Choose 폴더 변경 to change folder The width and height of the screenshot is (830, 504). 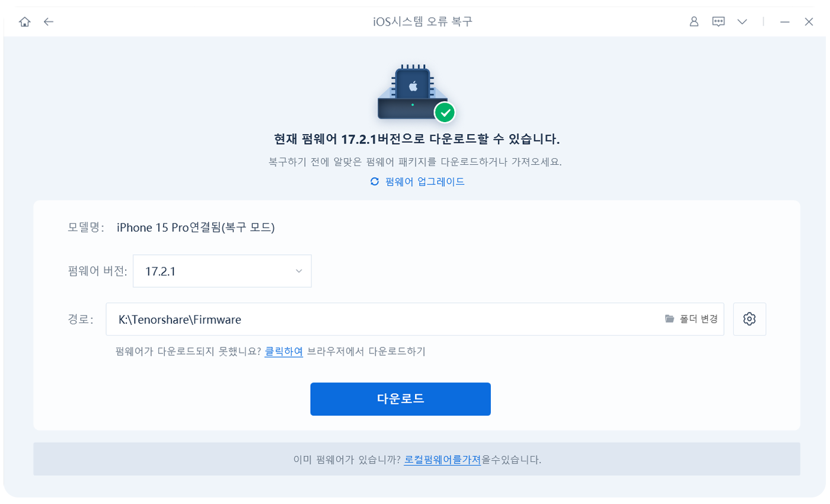[699, 319]
